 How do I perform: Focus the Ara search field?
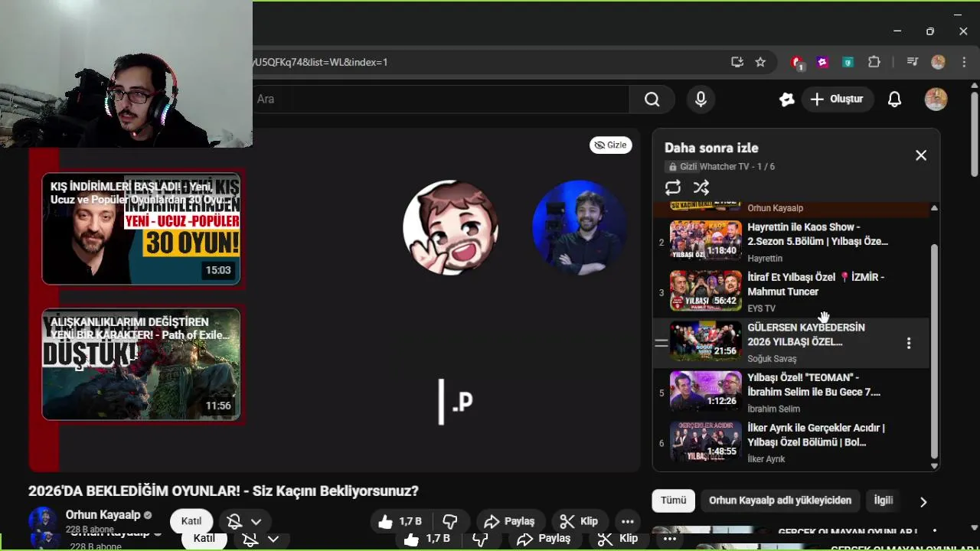pos(440,99)
